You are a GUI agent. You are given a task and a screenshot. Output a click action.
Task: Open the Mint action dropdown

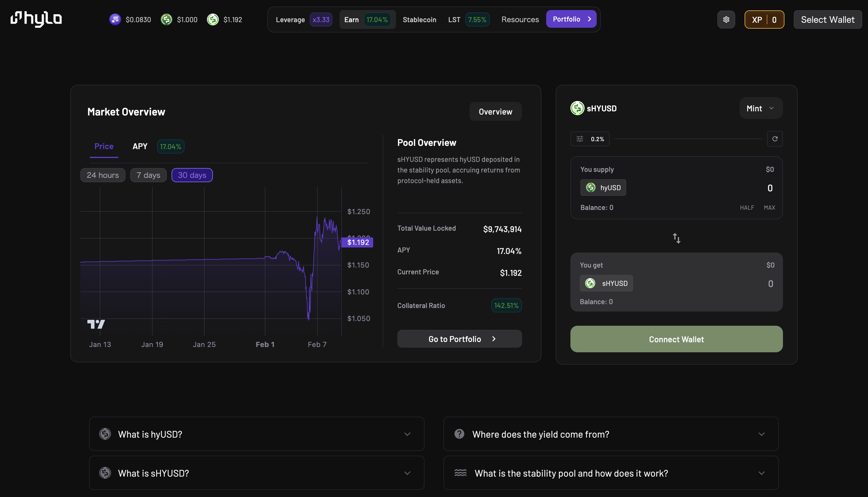[761, 108]
